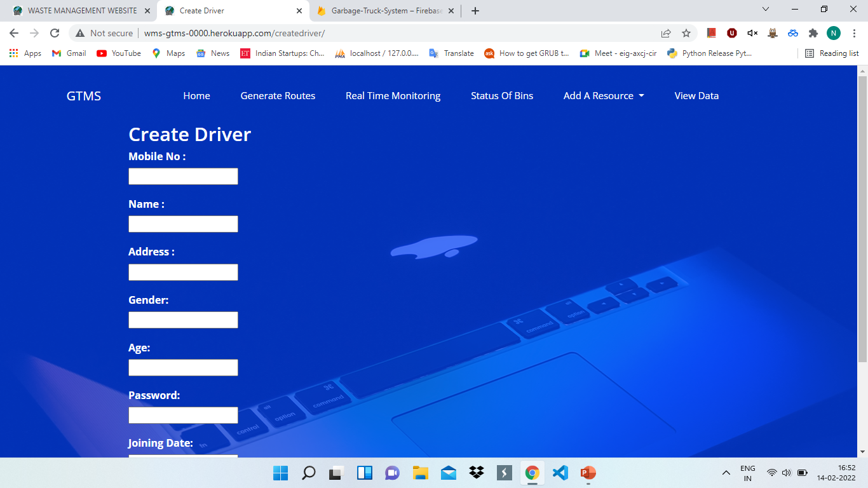Open Python Release bookmark
Viewport: 868px width, 488px height.
pyautogui.click(x=710, y=53)
